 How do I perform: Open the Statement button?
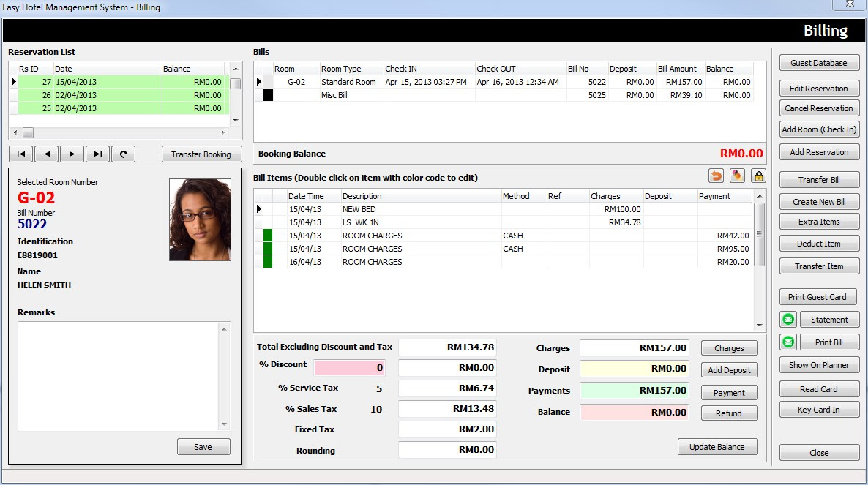point(829,319)
